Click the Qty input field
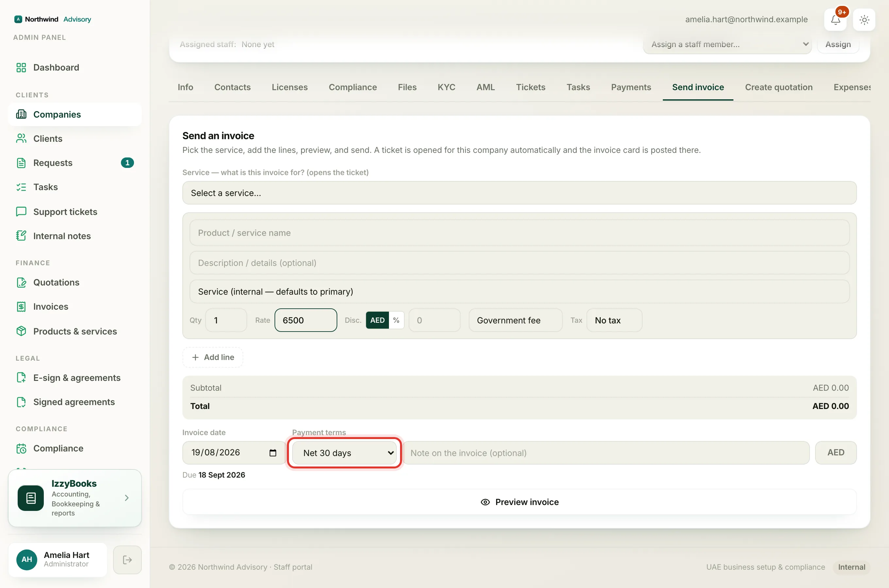The width and height of the screenshot is (889, 588). pos(226,320)
